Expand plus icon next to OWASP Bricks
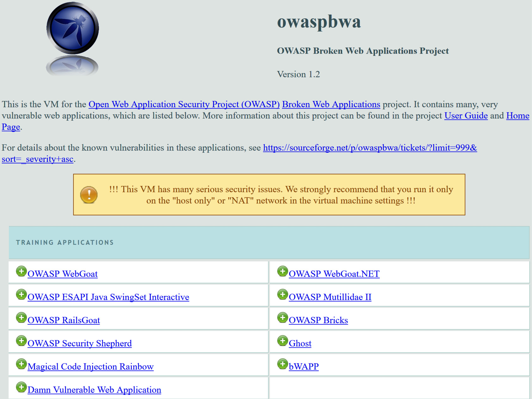Screen dimensions: 532x399 coord(282,318)
